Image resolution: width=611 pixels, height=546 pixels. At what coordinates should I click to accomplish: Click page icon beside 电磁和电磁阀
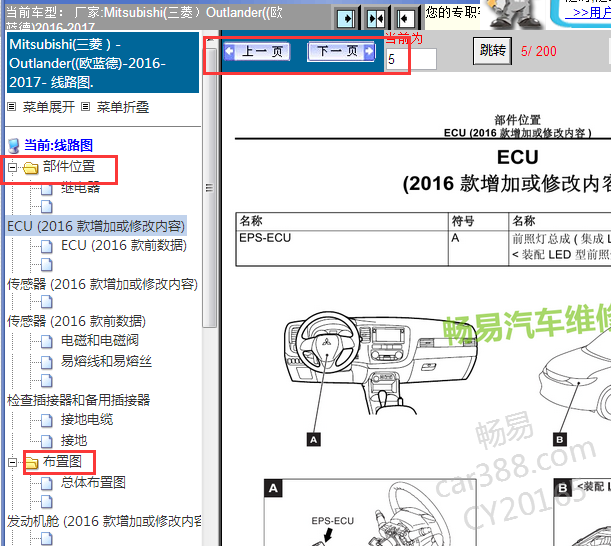pyautogui.click(x=47, y=341)
